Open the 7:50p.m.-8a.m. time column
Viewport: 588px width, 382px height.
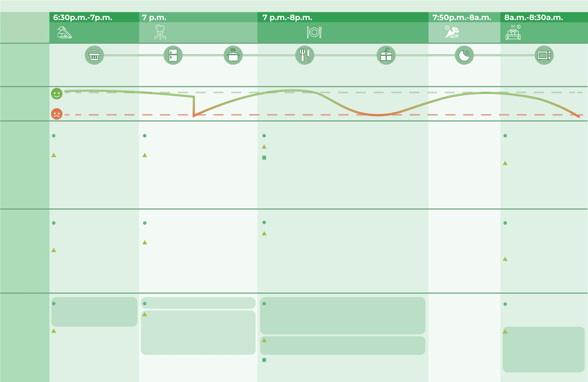[462, 17]
